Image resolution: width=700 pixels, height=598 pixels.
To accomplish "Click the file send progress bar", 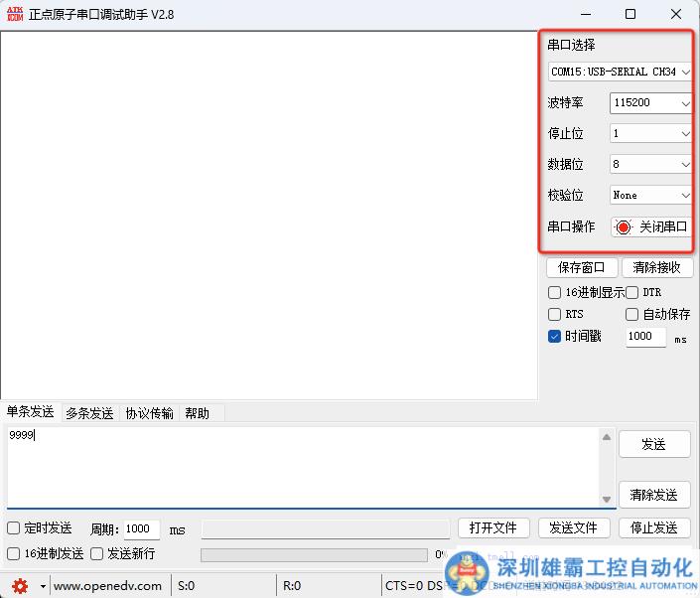I will [314, 554].
